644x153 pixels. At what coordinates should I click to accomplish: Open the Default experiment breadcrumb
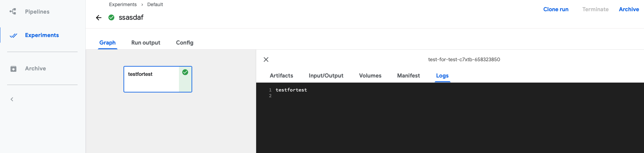pos(155,4)
